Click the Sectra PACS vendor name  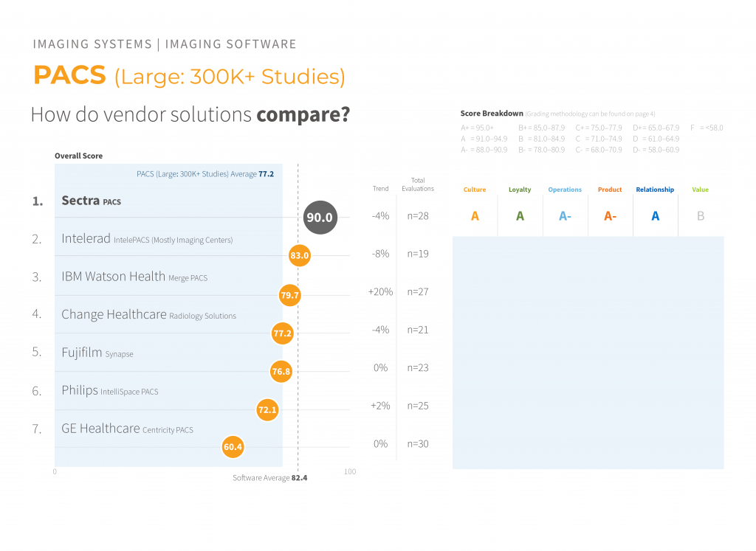[x=91, y=201]
